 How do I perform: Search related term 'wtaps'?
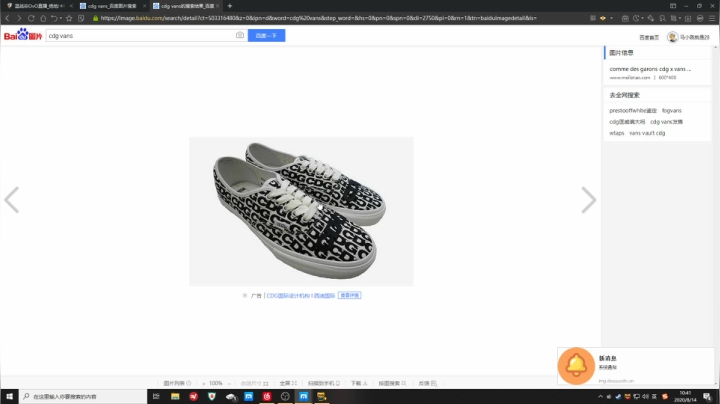pyautogui.click(x=617, y=133)
